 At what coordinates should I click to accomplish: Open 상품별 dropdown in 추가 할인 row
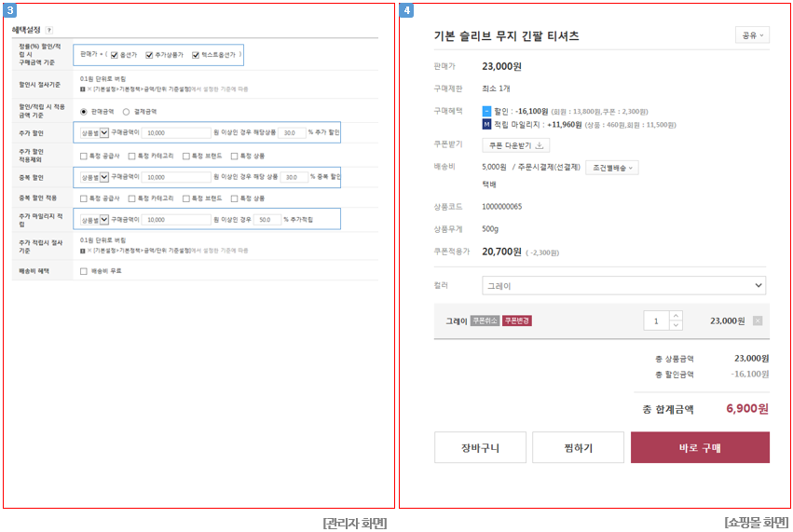pos(94,133)
